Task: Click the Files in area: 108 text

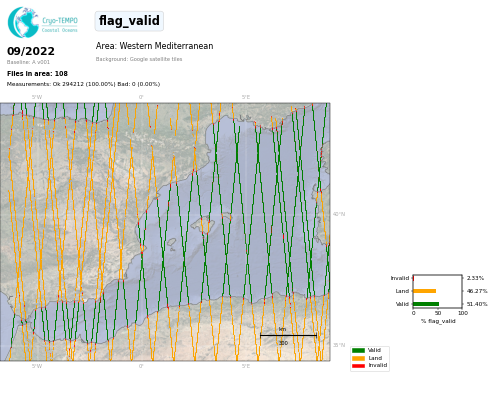Action: 37,74
